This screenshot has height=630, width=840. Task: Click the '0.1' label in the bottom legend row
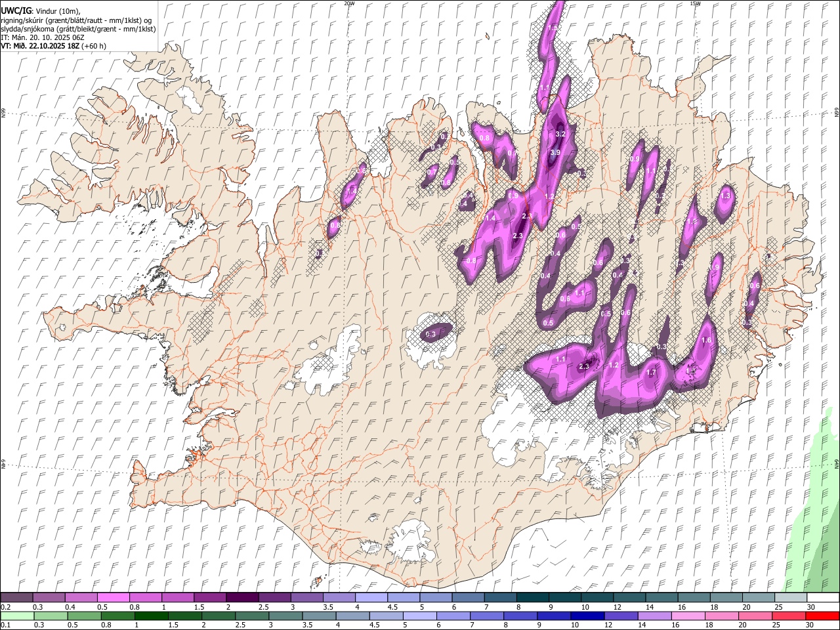tap(6, 625)
